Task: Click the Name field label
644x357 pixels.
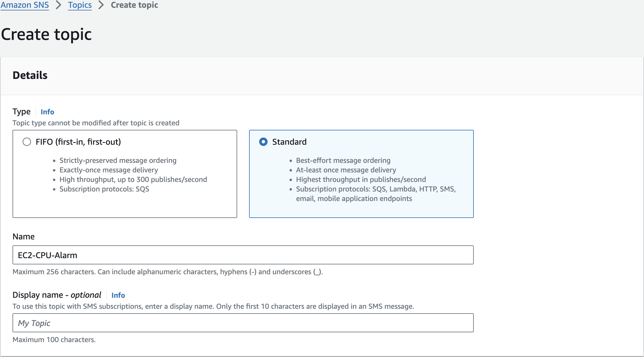Action: point(24,236)
